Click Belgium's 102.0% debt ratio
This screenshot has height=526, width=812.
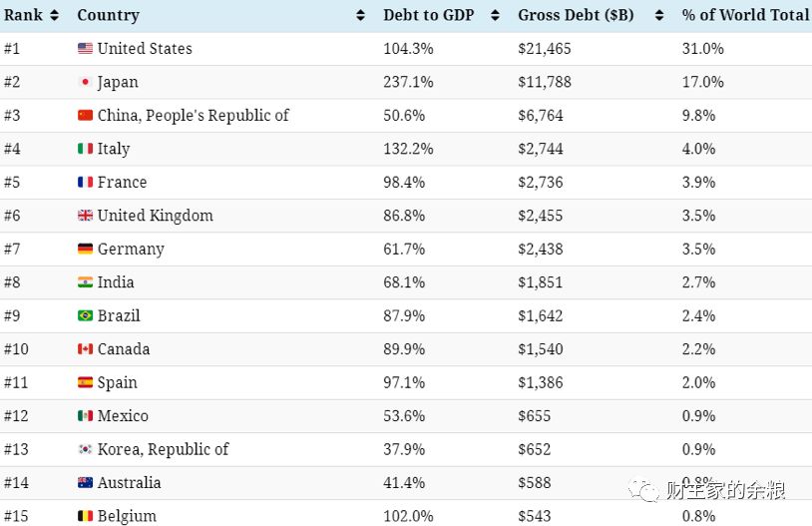(x=408, y=516)
